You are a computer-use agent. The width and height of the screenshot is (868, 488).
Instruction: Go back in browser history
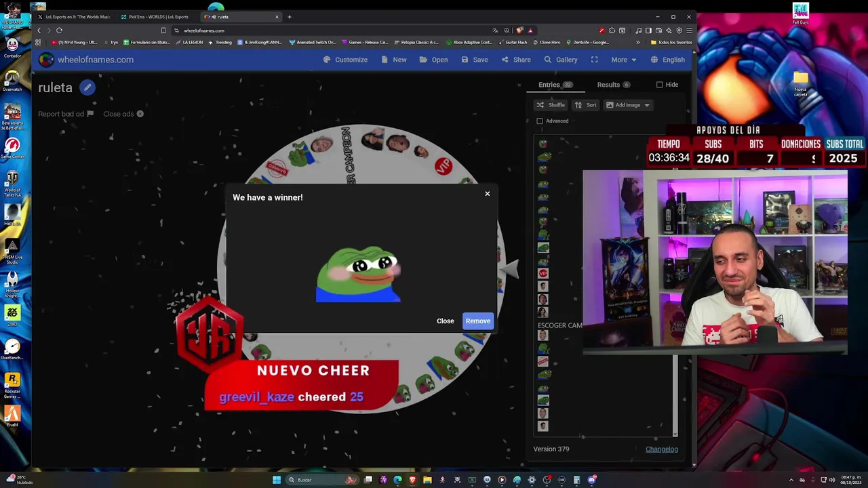pyautogui.click(x=39, y=30)
